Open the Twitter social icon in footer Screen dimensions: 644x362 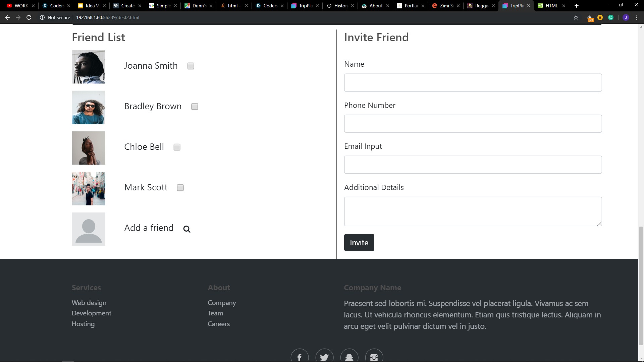click(x=324, y=357)
